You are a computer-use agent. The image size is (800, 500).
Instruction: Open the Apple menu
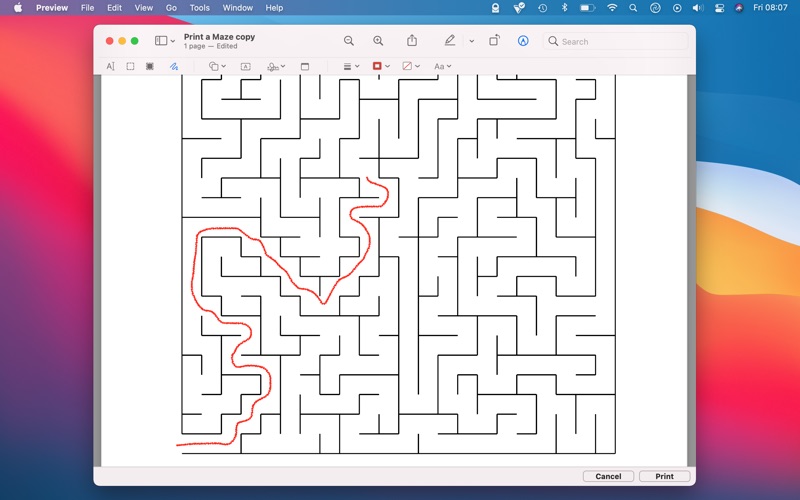(18, 8)
